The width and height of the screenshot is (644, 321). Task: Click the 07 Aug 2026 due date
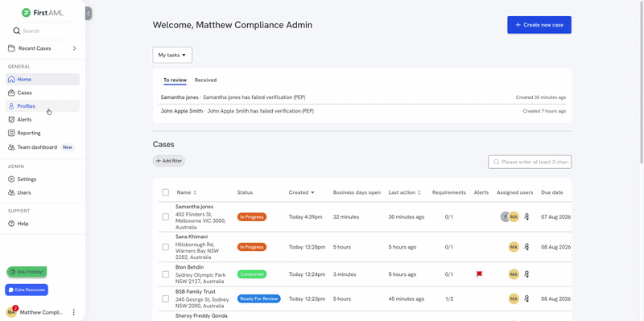coord(555,216)
